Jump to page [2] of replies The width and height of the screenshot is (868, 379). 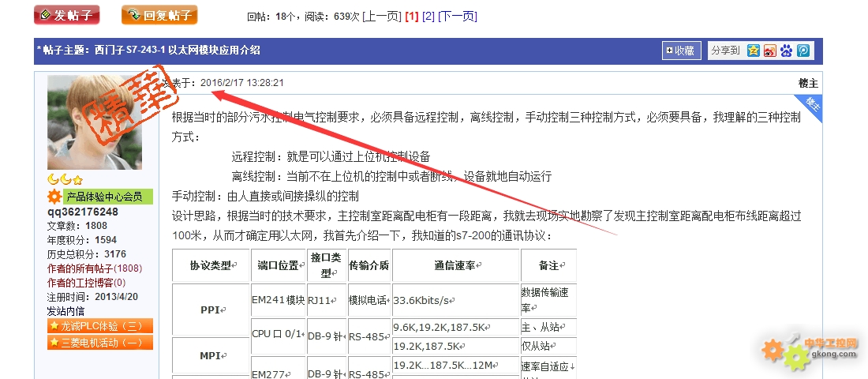click(x=428, y=17)
